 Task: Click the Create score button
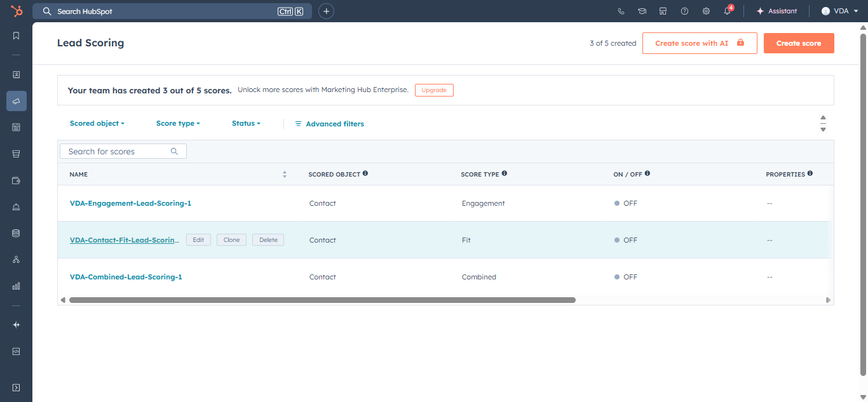[x=799, y=43]
